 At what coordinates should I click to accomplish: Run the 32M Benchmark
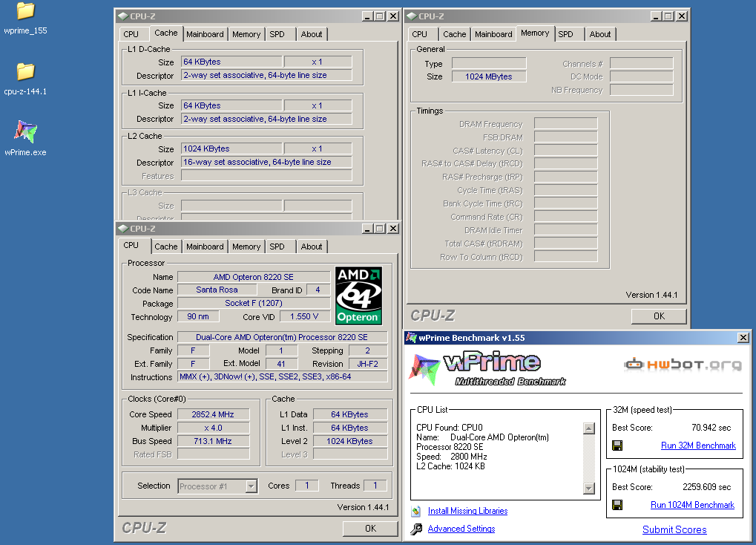(698, 446)
